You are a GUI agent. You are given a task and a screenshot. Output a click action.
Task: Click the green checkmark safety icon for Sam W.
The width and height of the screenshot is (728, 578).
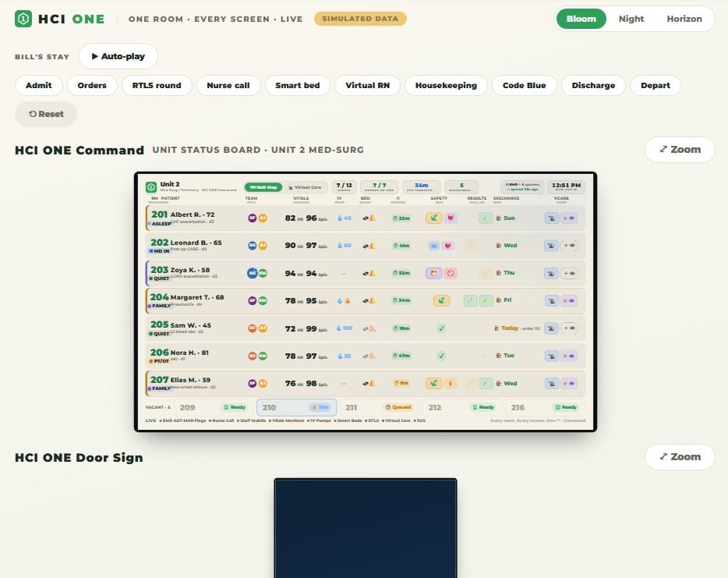pyautogui.click(x=441, y=328)
